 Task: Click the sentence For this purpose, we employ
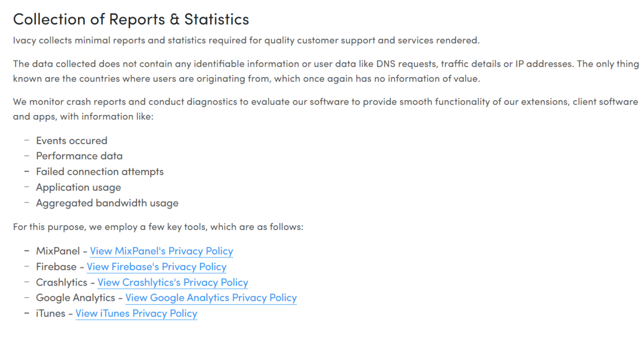(158, 227)
